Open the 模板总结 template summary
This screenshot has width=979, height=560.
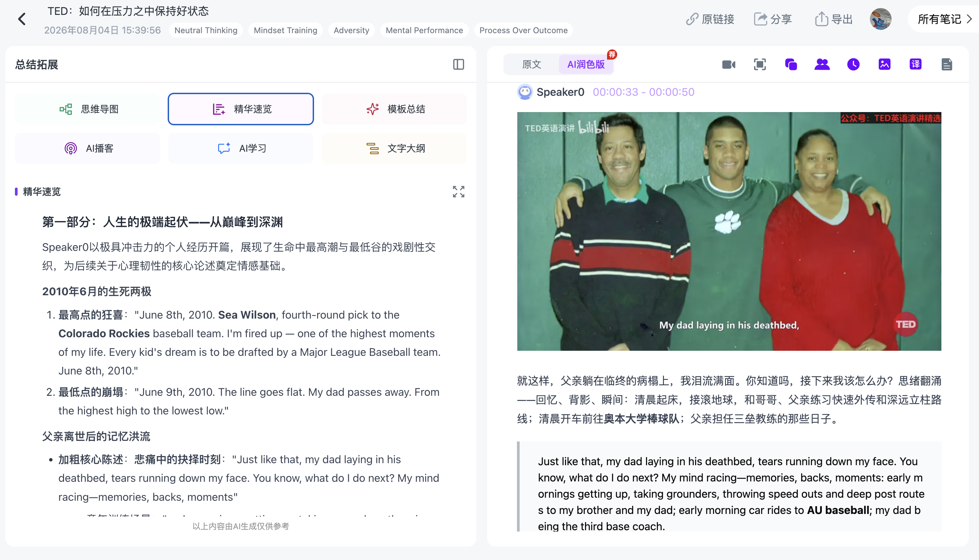(394, 109)
